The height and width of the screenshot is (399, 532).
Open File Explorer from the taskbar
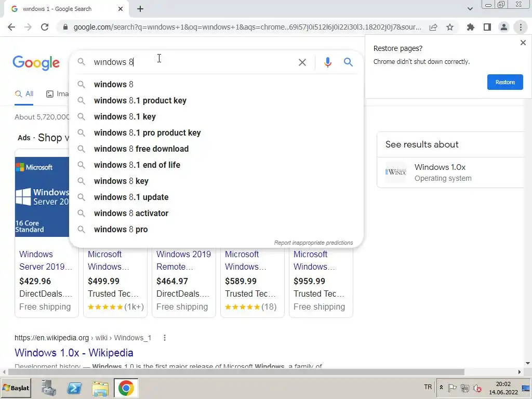(x=100, y=389)
